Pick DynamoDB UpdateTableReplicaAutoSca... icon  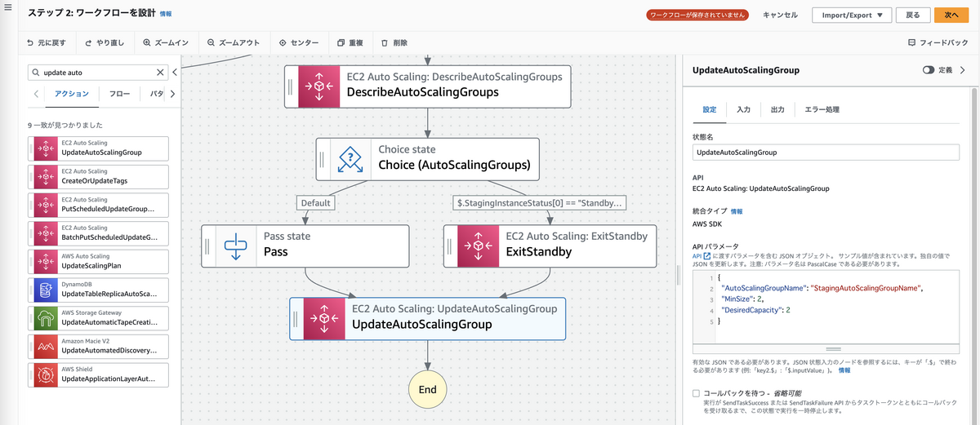(x=45, y=290)
